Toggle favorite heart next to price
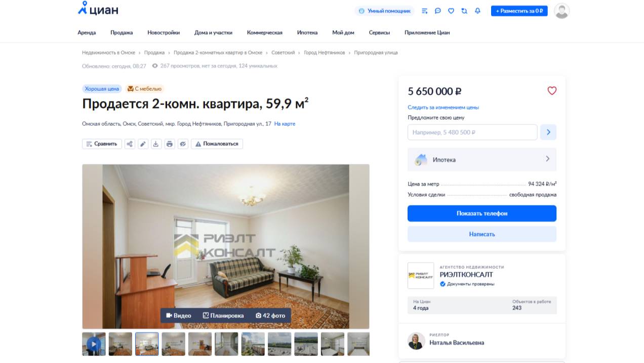This screenshot has width=644, height=363. click(x=552, y=91)
